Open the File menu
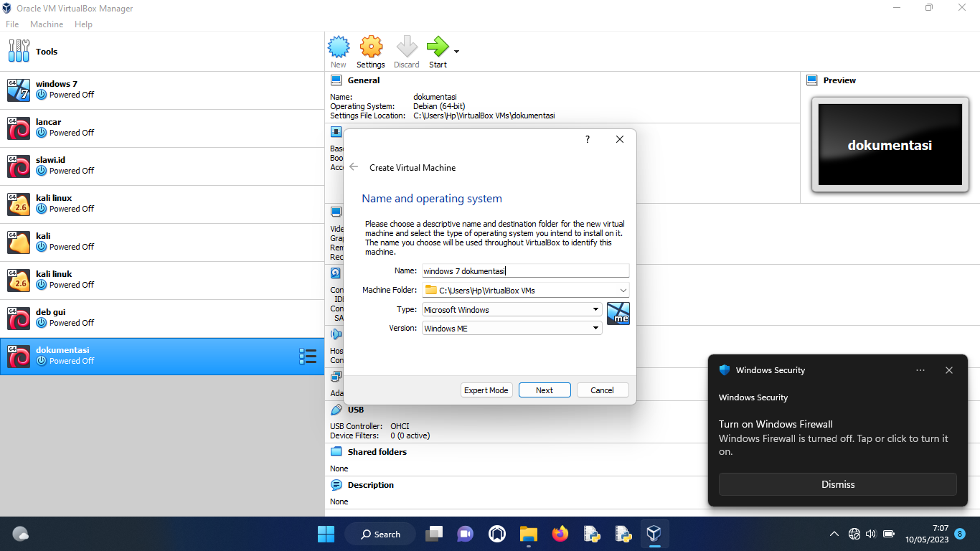980x551 pixels. (12, 24)
